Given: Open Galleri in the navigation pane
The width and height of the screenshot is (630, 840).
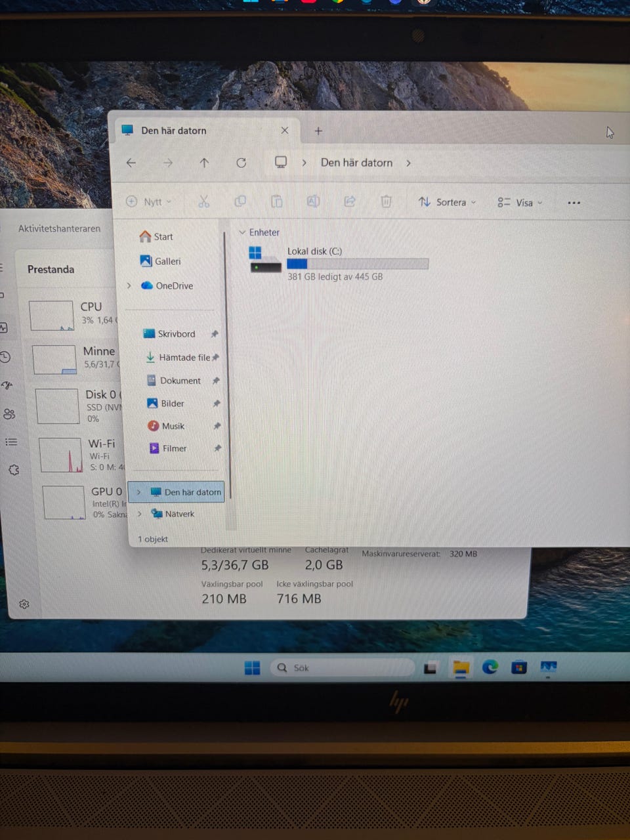Looking at the screenshot, I should [160, 261].
